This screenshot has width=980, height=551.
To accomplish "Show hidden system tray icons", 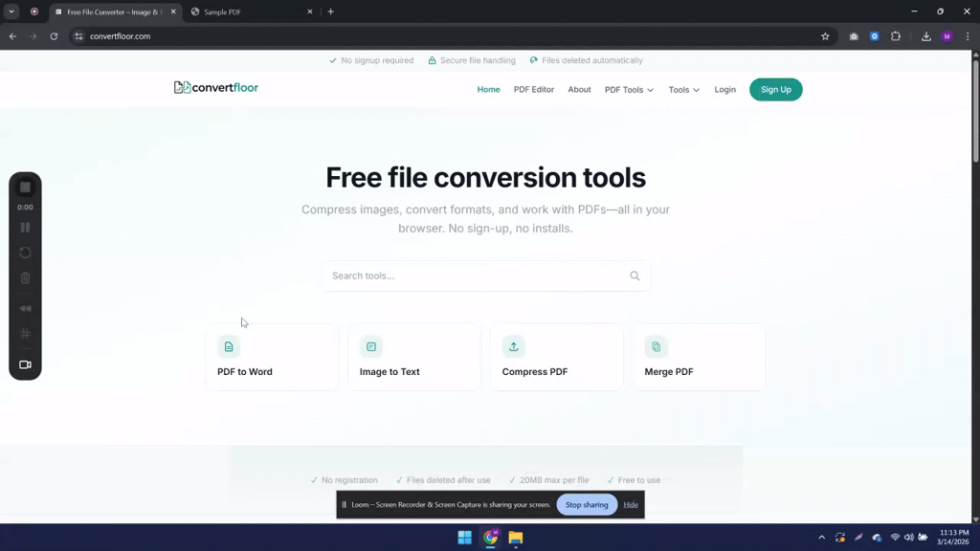I will click(x=821, y=537).
